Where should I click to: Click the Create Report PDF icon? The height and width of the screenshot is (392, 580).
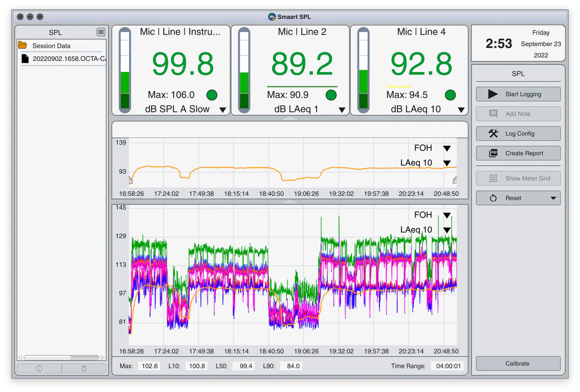(493, 153)
